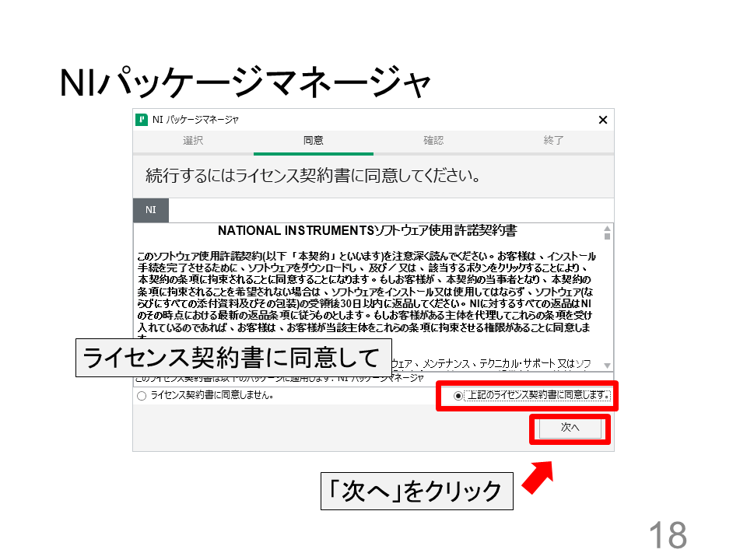Close the NI パッケージマネージャ dialog
The image size is (747, 560).
pos(602,120)
